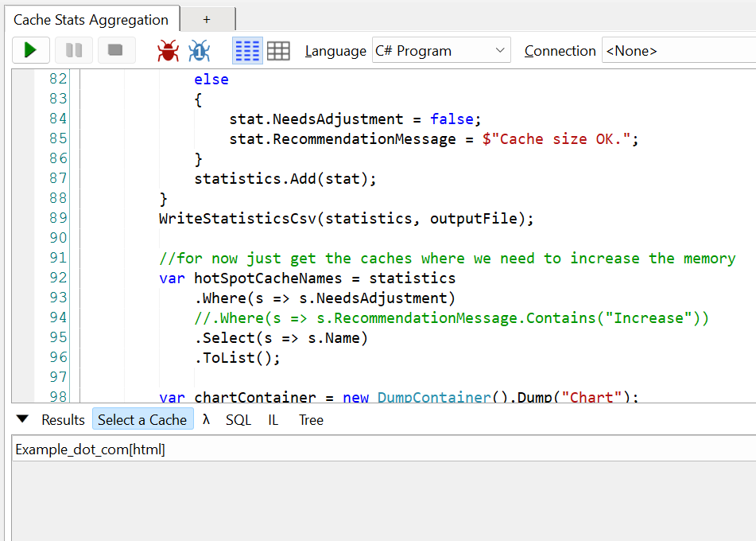This screenshot has width=756, height=541.
Task: Click the stop execution button
Action: (116, 50)
